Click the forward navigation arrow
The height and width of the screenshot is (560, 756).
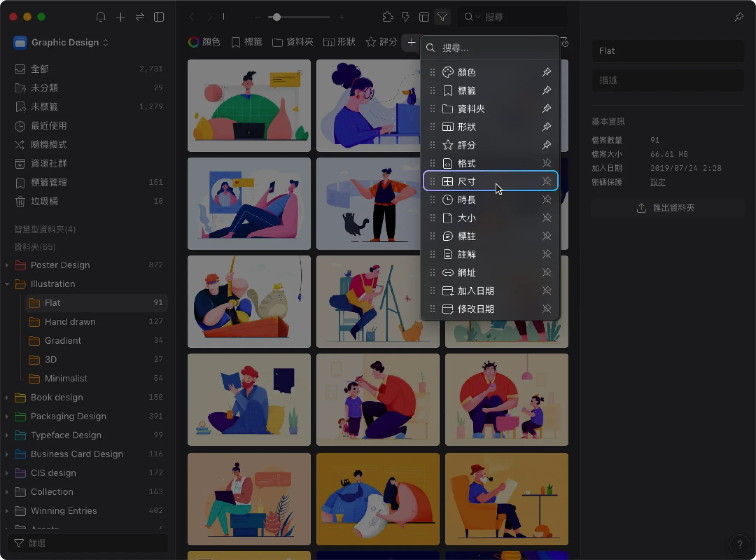(210, 17)
